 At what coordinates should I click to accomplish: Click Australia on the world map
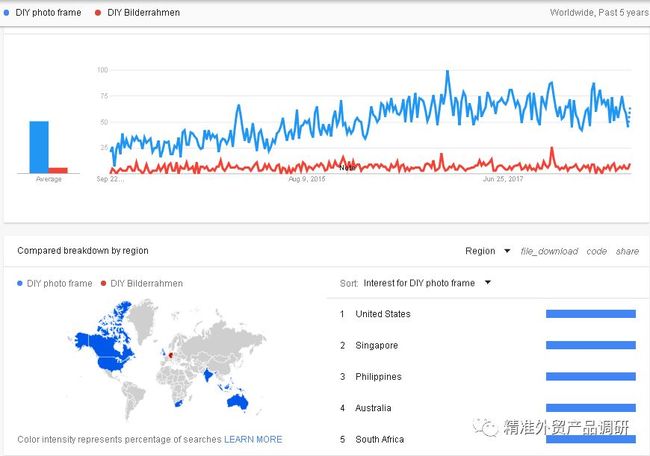click(x=237, y=402)
